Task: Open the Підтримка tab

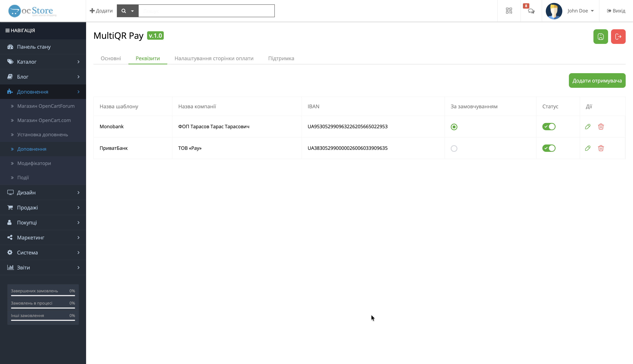Action: pos(281,58)
